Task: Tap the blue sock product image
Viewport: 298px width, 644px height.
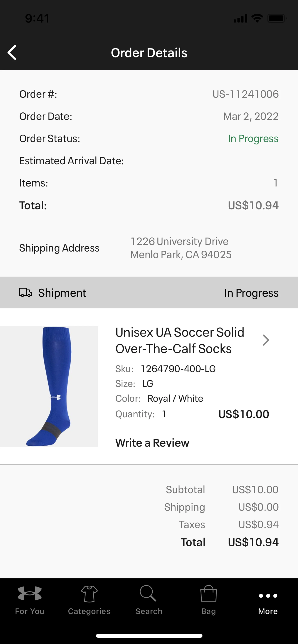Action: (x=49, y=386)
